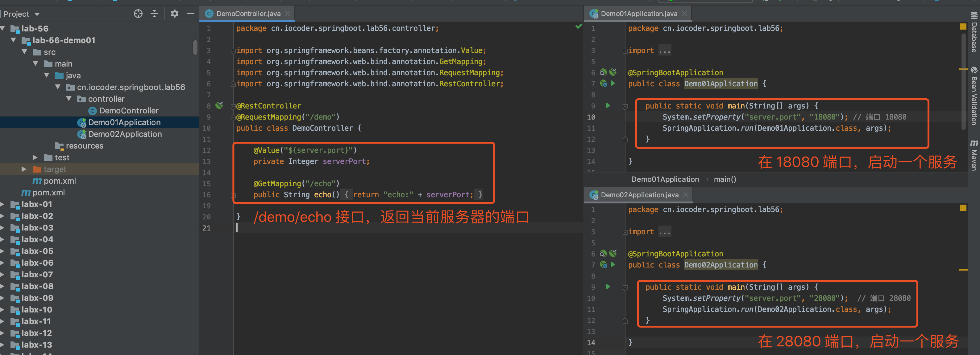Image resolution: width=980 pixels, height=355 pixels.
Task: Click the main() breadcrumb link
Action: [725, 179]
